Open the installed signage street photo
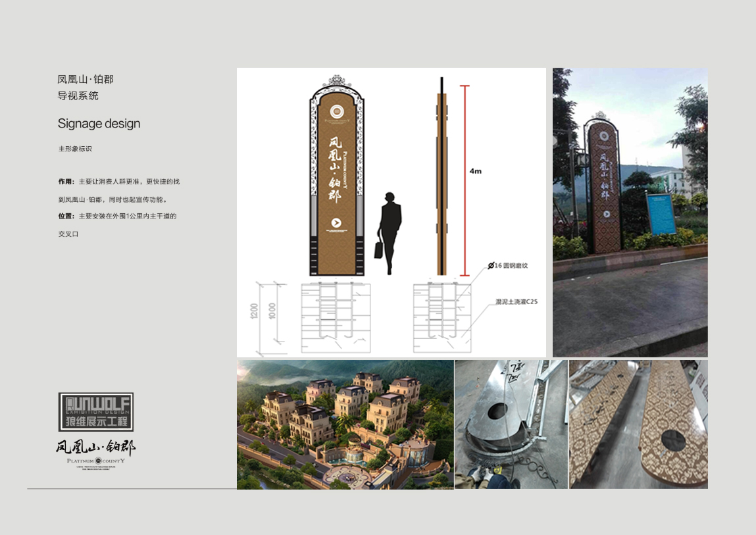The image size is (756, 535). coord(630,212)
